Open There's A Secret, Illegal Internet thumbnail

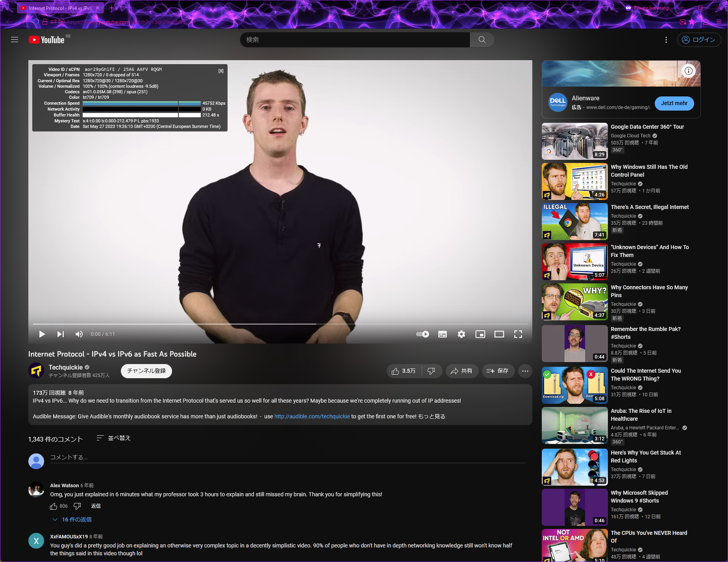pos(575,222)
